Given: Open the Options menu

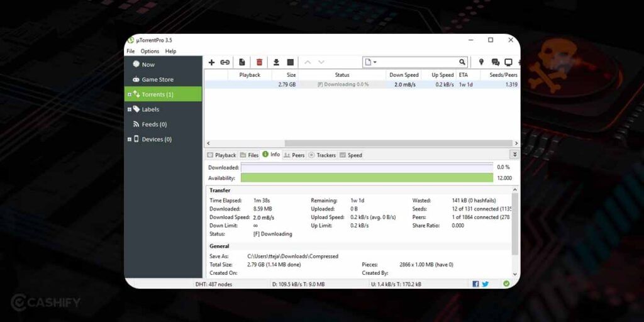Looking at the screenshot, I should point(150,52).
